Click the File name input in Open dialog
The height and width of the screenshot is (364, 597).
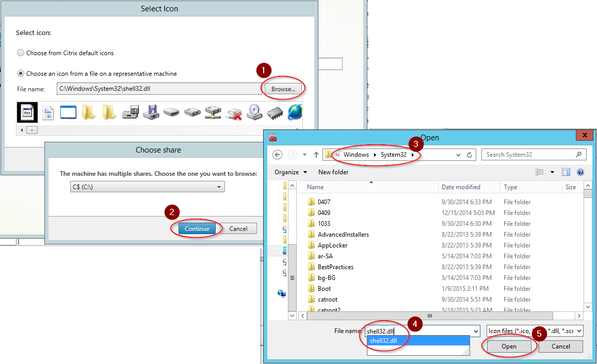coord(419,332)
